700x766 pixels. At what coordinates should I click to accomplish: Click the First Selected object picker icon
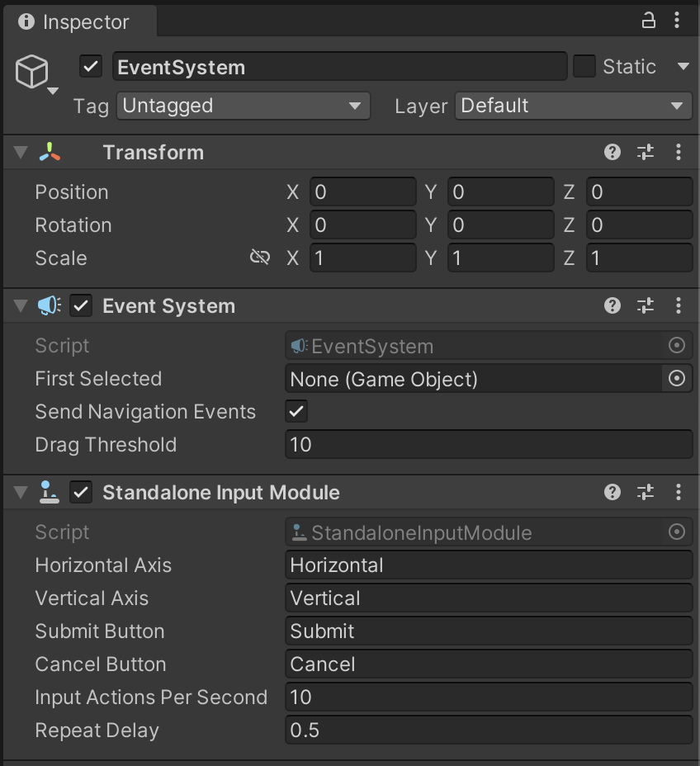[677, 379]
